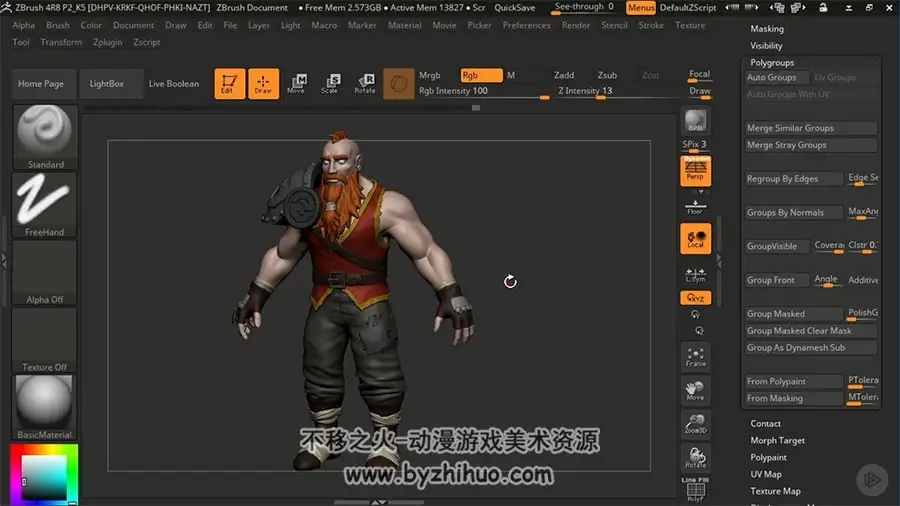The height and width of the screenshot is (506, 900).
Task: Select the Rotate transform tool
Action: click(x=364, y=84)
